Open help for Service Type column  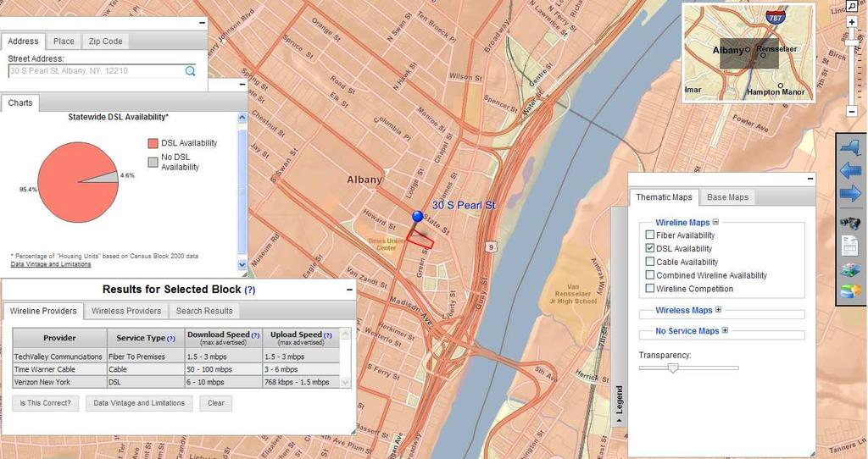coord(171,339)
